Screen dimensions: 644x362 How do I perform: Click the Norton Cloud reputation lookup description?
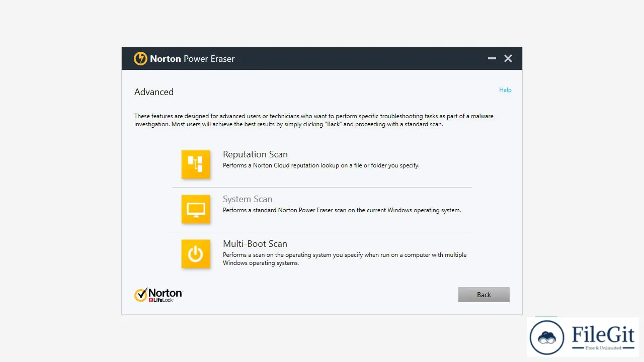pyautogui.click(x=321, y=165)
